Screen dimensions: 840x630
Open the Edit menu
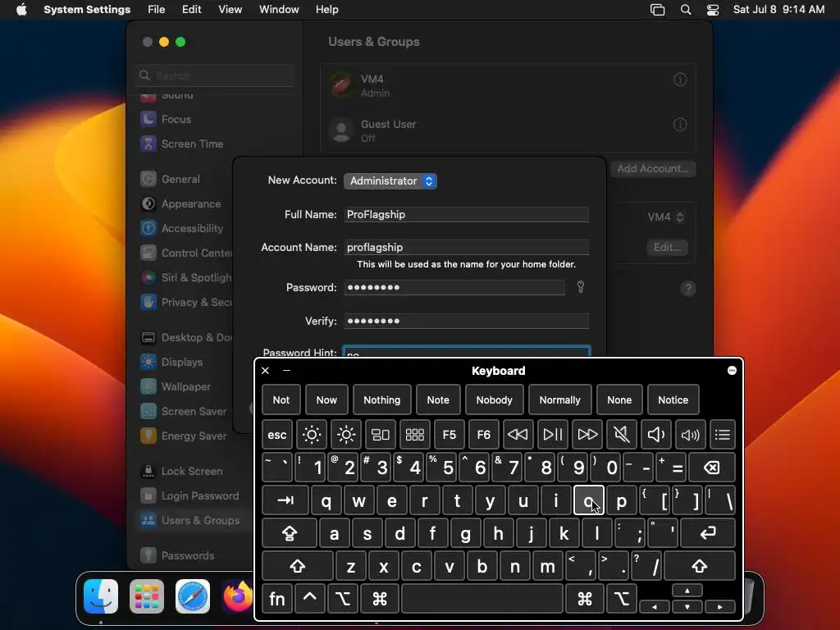[x=191, y=10]
